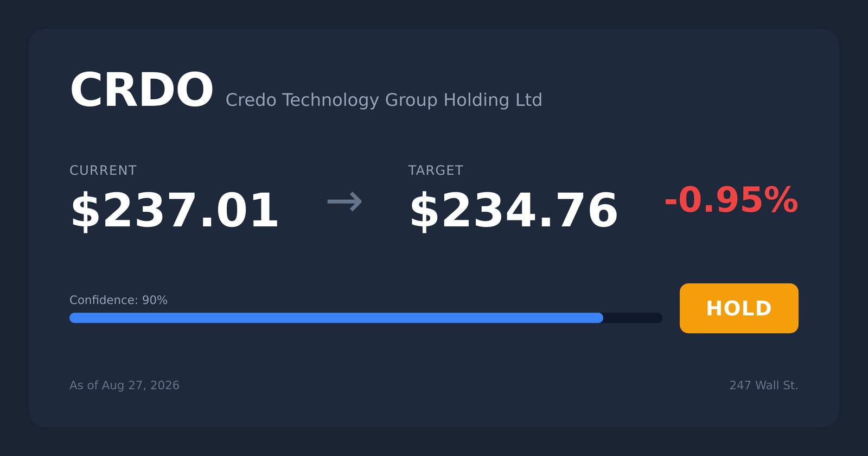Click the unfilled end of the confidence bar
Screen dimensions: 868x456
tap(633, 318)
